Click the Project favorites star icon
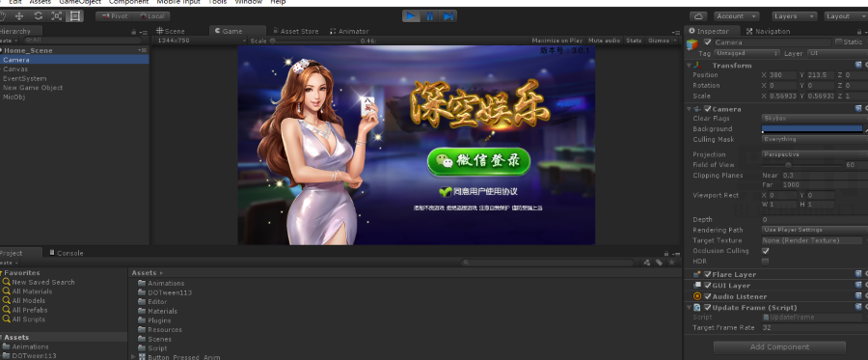Viewport: 868px width, 360px height. point(671,263)
